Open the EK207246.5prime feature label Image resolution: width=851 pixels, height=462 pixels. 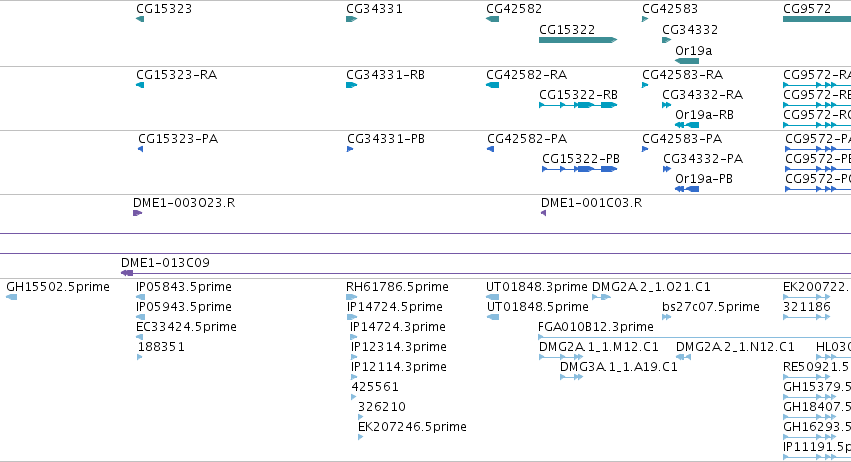(412, 427)
